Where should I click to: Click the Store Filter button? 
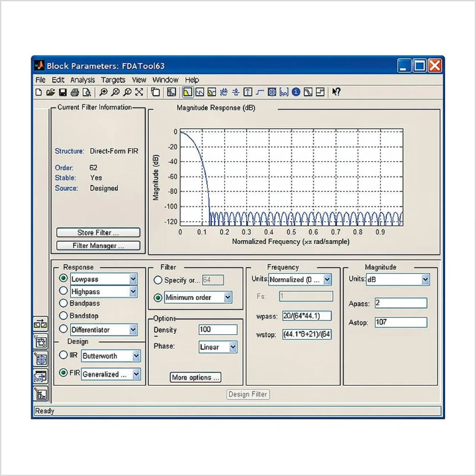[x=98, y=232]
